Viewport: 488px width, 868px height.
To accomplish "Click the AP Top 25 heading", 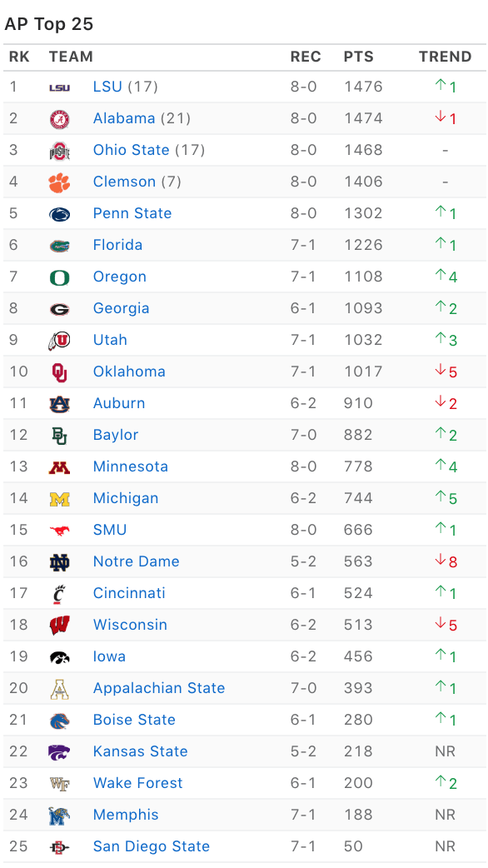I will pos(48,24).
